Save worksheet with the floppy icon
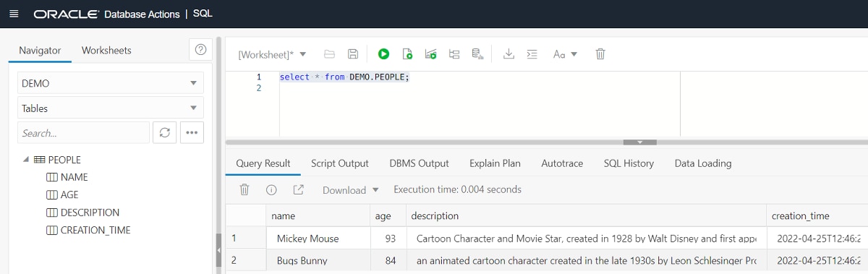Viewport: 868px width, 274px height. coord(353,53)
